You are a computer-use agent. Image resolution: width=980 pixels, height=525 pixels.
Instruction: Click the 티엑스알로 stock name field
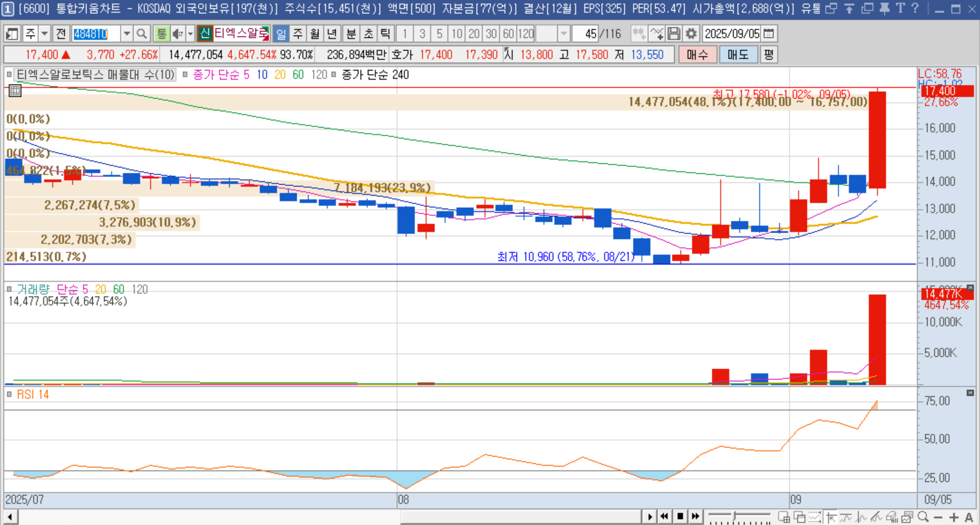pos(242,34)
